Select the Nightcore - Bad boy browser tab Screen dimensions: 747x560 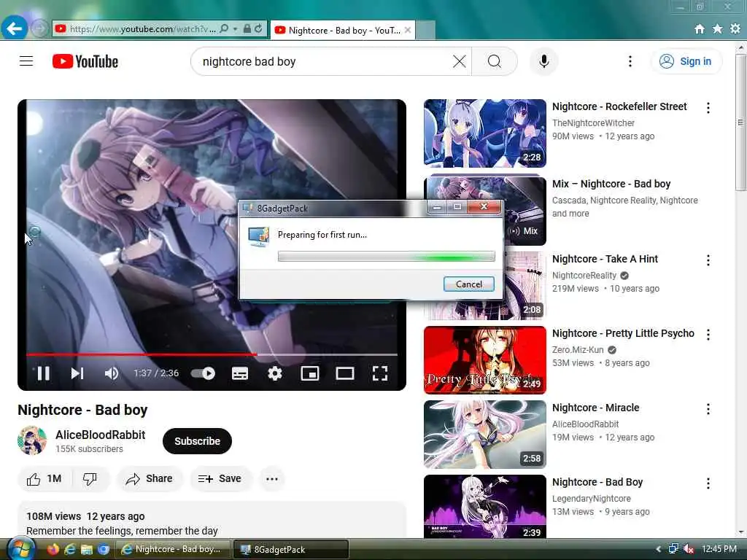pos(343,30)
